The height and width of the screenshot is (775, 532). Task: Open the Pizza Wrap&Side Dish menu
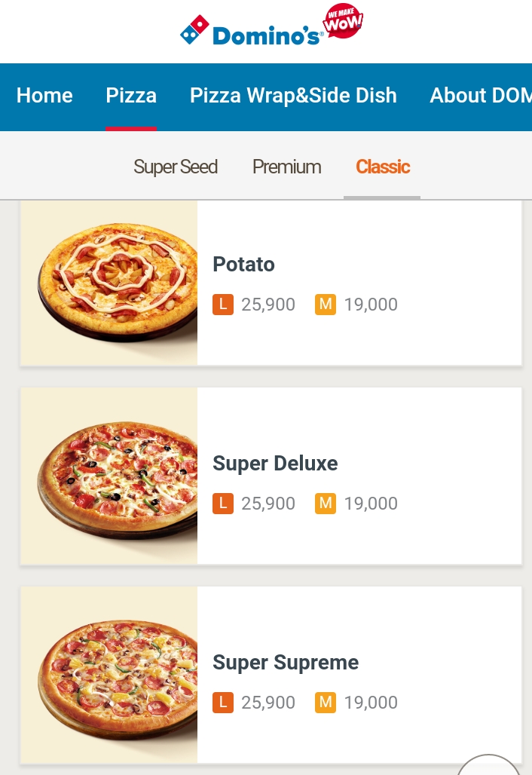pyautogui.click(x=293, y=96)
